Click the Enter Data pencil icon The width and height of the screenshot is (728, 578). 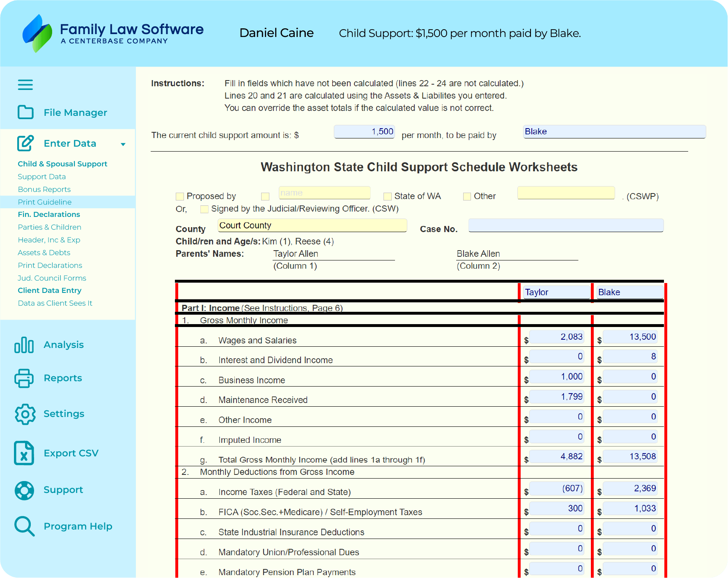pyautogui.click(x=25, y=143)
